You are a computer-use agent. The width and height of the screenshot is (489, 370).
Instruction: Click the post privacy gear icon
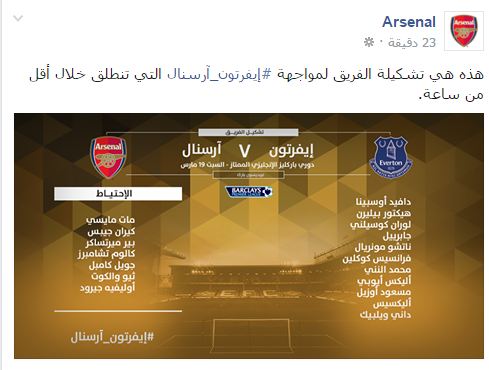pyautogui.click(x=369, y=42)
